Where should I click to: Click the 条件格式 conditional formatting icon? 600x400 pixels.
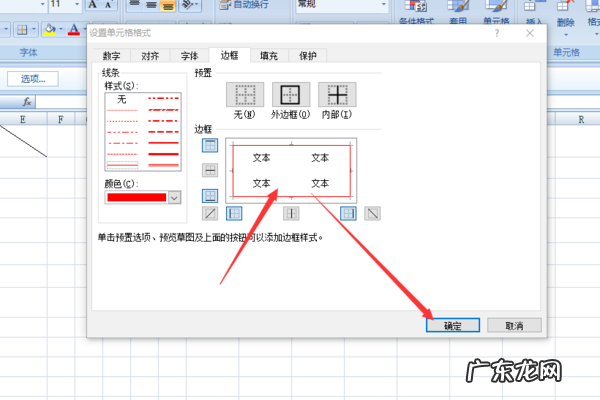[x=416, y=7]
